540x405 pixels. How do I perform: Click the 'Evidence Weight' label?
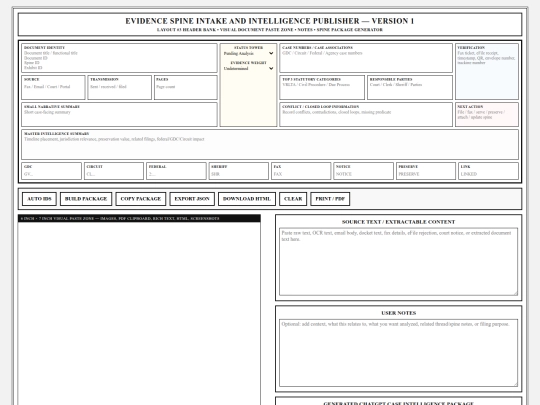(248, 63)
